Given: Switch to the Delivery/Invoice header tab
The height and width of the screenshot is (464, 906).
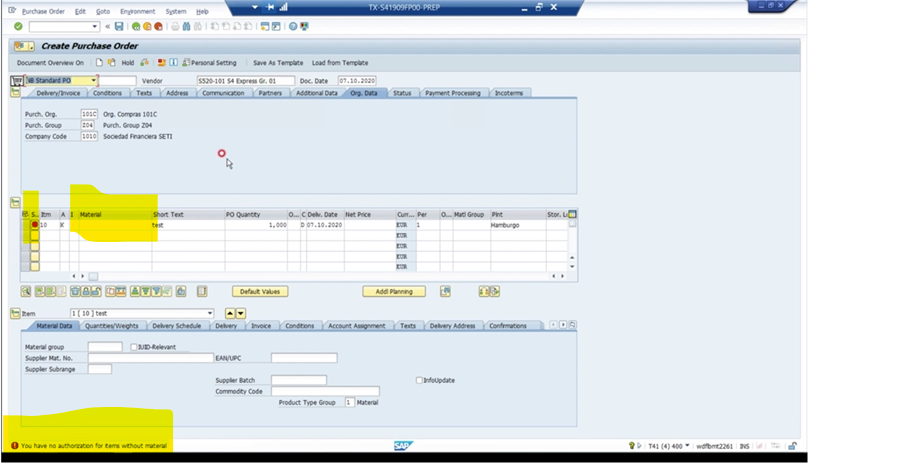Looking at the screenshot, I should pos(58,93).
